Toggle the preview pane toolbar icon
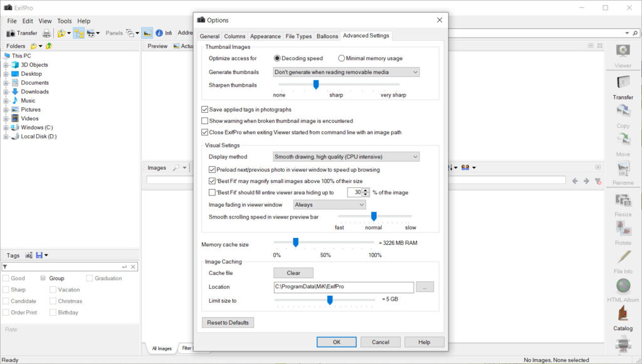 tap(147, 33)
